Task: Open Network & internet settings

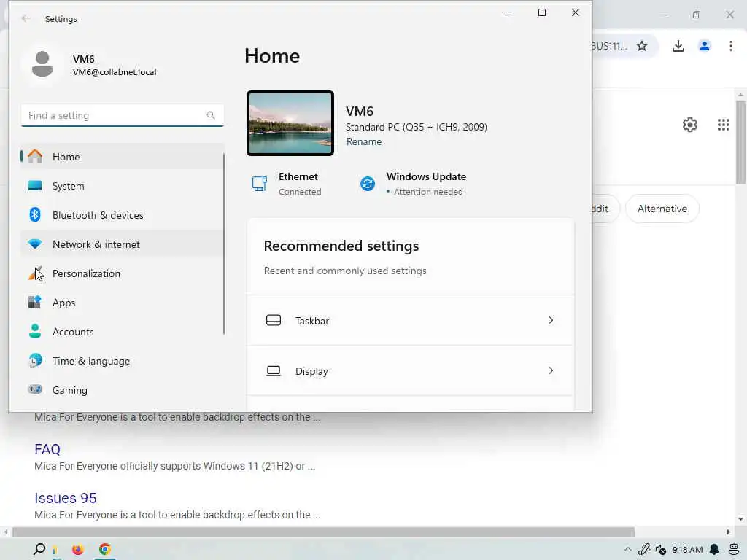Action: point(122,244)
